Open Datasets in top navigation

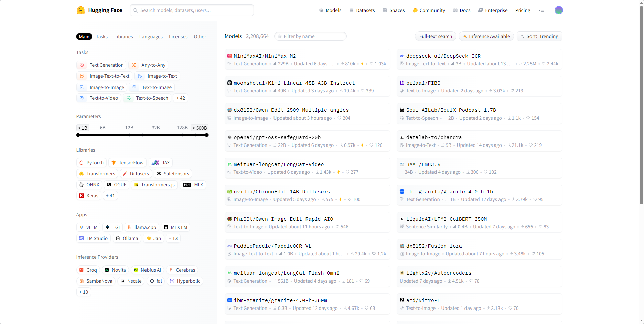362,10
